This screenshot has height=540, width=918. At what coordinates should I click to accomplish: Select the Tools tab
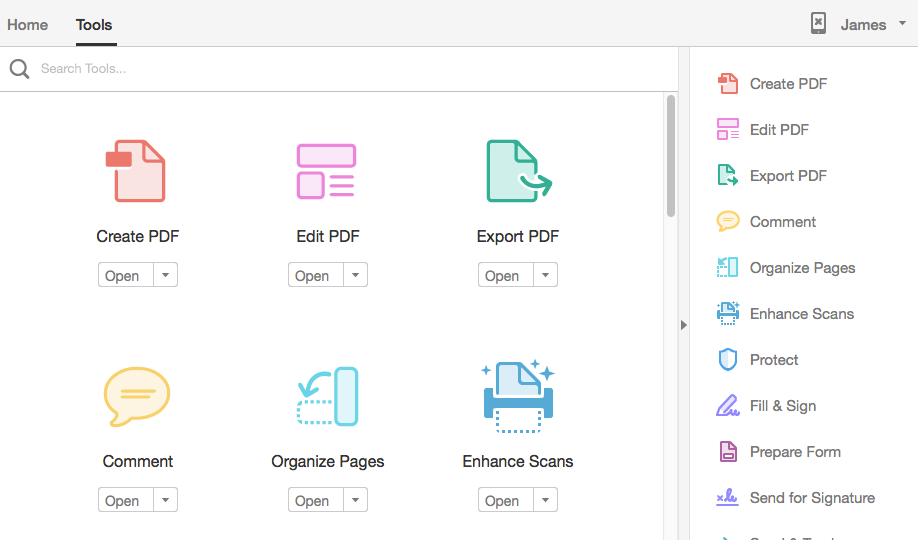click(x=94, y=25)
